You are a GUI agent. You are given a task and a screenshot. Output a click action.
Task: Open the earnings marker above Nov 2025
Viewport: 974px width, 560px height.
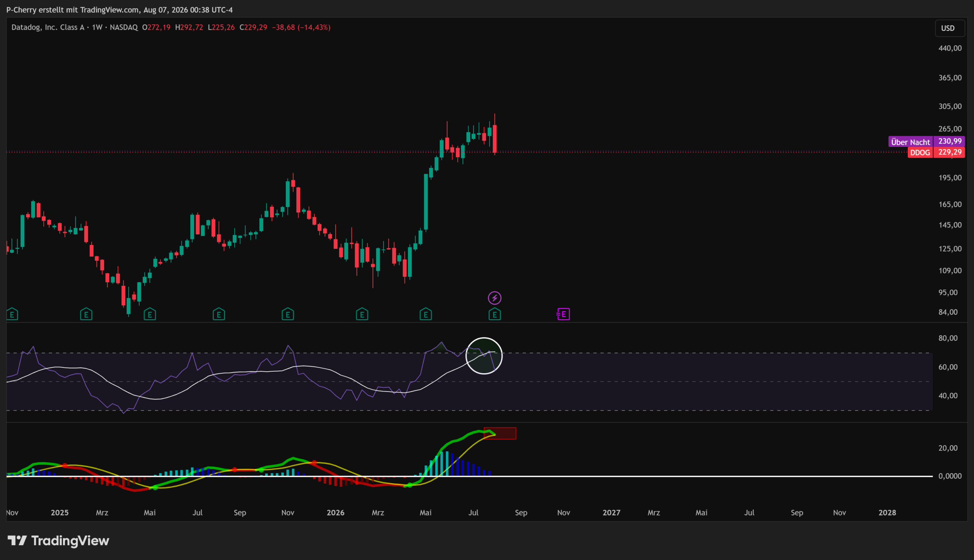point(288,314)
